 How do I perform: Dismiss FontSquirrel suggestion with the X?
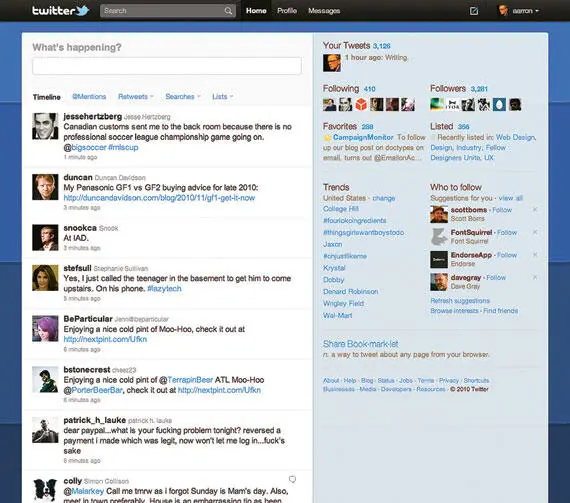pyautogui.click(x=535, y=232)
